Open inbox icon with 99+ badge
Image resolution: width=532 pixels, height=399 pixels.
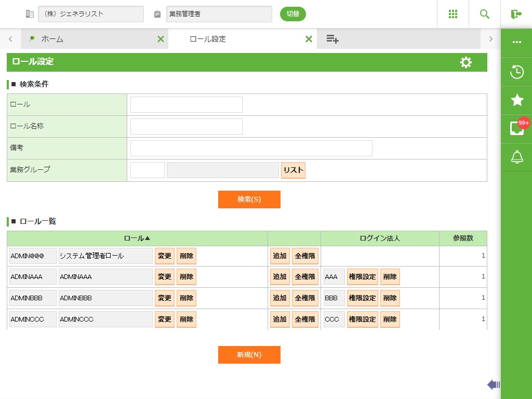[x=516, y=128]
